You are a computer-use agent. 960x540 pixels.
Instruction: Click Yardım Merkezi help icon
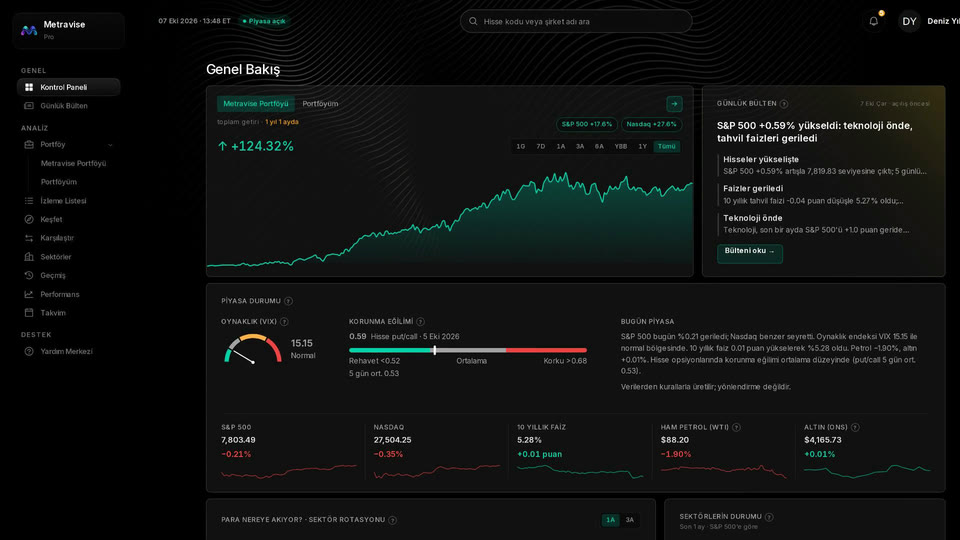click(x=29, y=351)
